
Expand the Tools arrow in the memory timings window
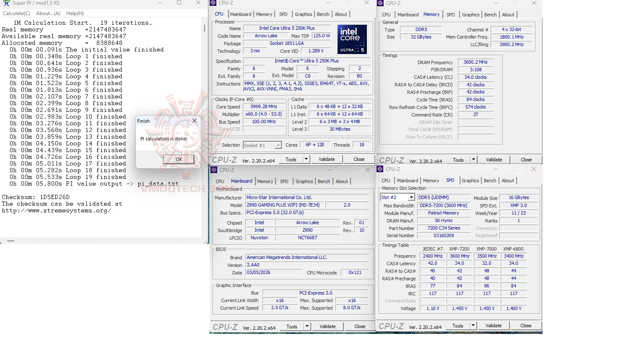[473, 160]
